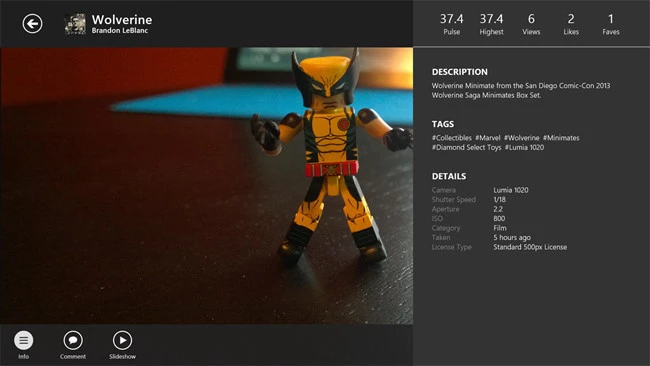
Task: Select the #Wolverine tag
Action: click(521, 138)
